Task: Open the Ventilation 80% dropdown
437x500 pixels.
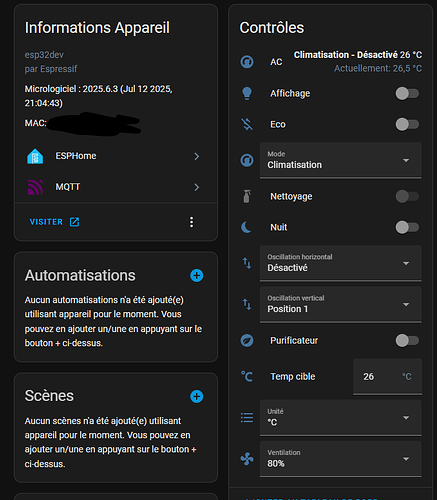Action: 341,459
